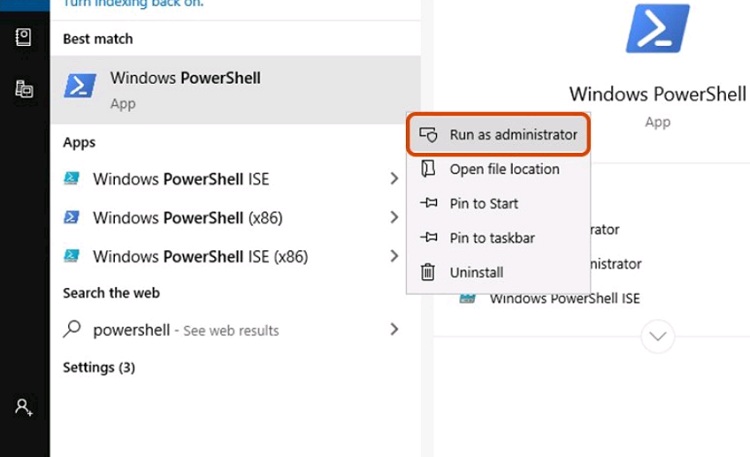The height and width of the screenshot is (457, 750).
Task: Click the Run as administrator shield icon
Action: point(428,134)
